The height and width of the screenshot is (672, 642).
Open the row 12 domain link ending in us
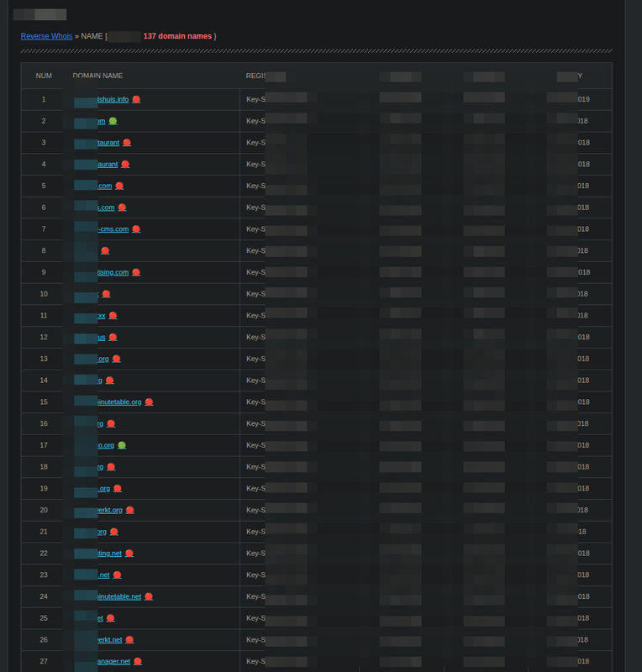[x=102, y=338]
